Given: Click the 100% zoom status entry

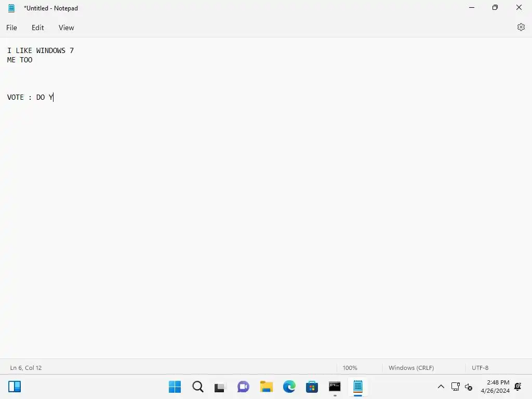Looking at the screenshot, I should tap(350, 368).
